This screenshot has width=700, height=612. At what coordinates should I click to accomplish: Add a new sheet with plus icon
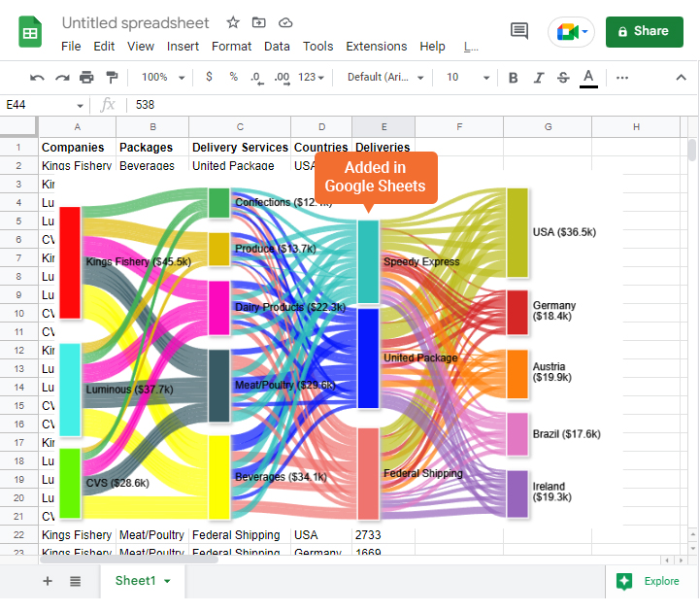[x=48, y=581]
